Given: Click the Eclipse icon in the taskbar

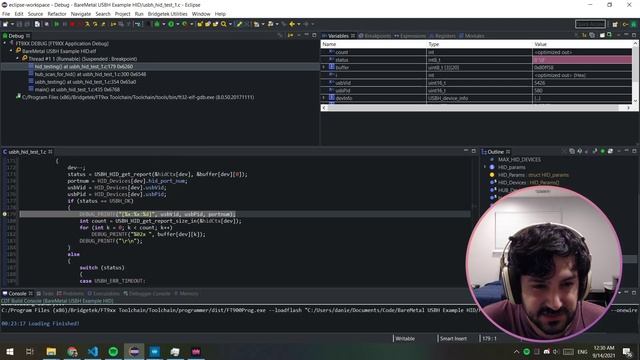Looking at the screenshot, I should pos(134,351).
